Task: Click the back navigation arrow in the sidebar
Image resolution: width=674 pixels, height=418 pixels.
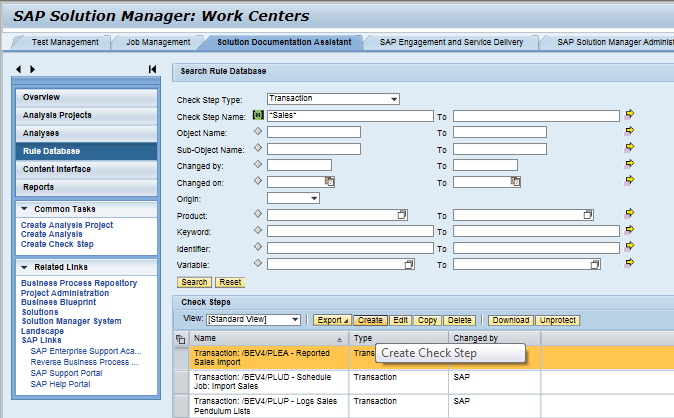Action: point(18,69)
